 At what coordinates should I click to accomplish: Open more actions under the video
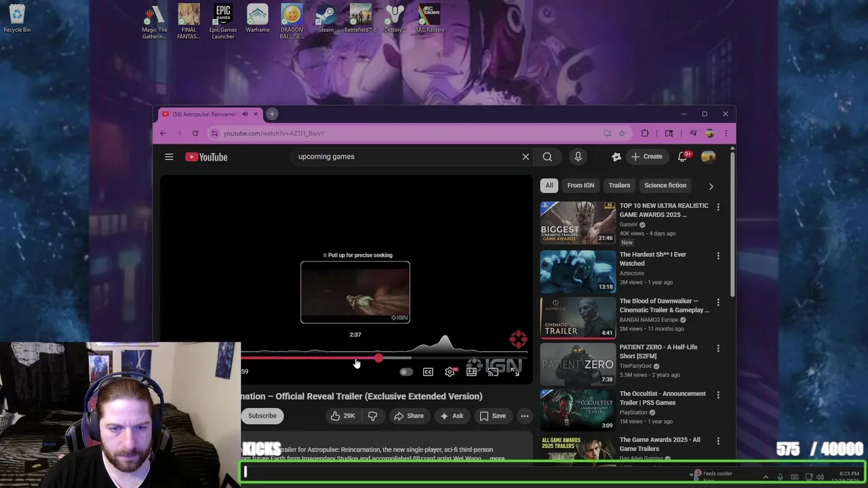point(525,416)
